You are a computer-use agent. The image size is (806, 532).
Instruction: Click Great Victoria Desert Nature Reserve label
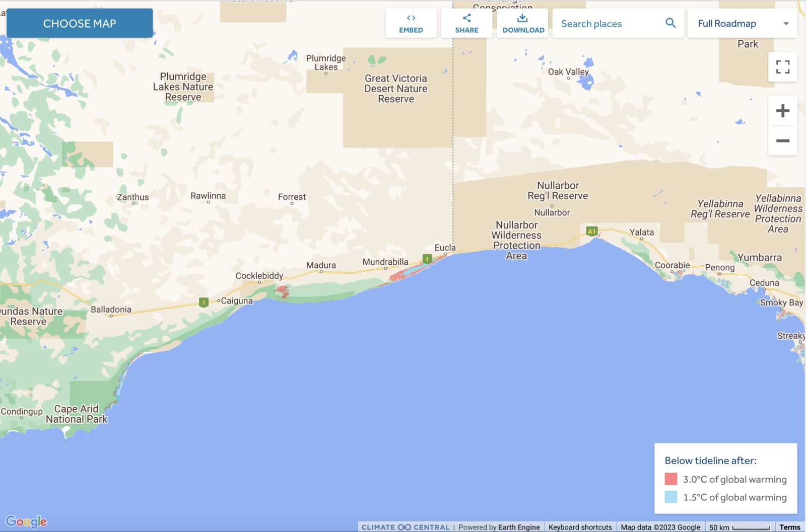pos(396,89)
